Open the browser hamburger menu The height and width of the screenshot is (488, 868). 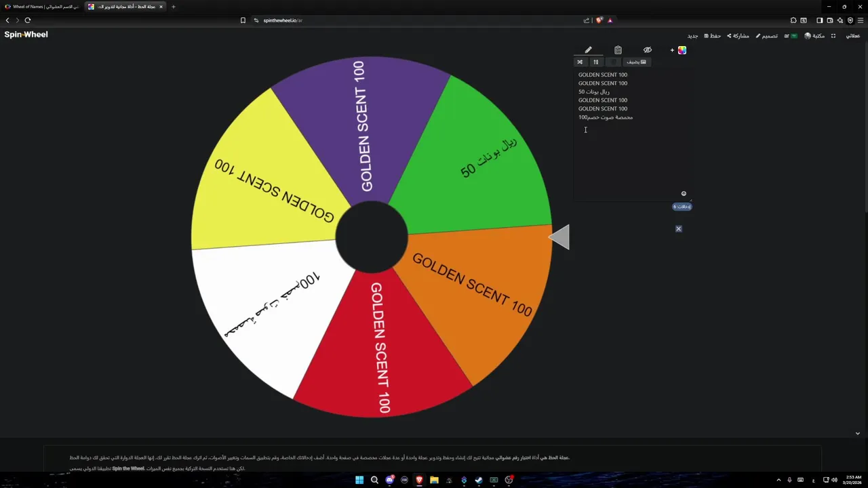pyautogui.click(x=861, y=20)
